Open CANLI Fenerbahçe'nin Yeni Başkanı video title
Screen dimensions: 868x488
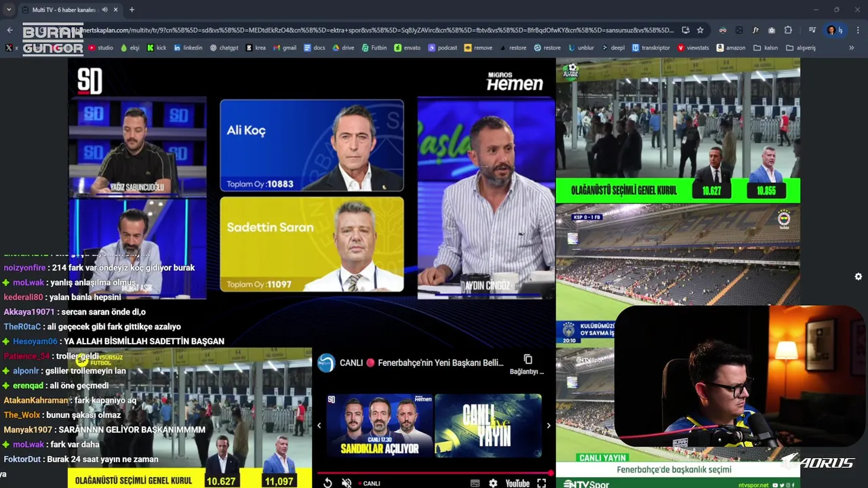click(x=422, y=363)
